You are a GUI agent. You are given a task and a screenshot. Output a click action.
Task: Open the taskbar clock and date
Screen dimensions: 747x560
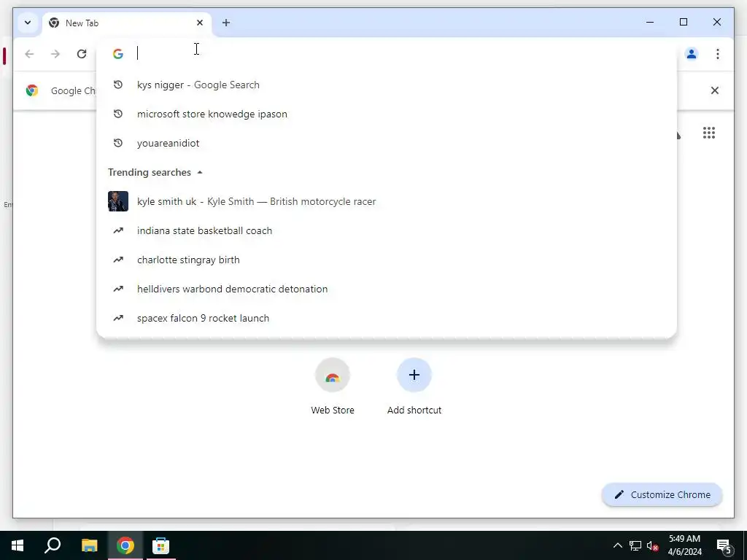pyautogui.click(x=684, y=545)
